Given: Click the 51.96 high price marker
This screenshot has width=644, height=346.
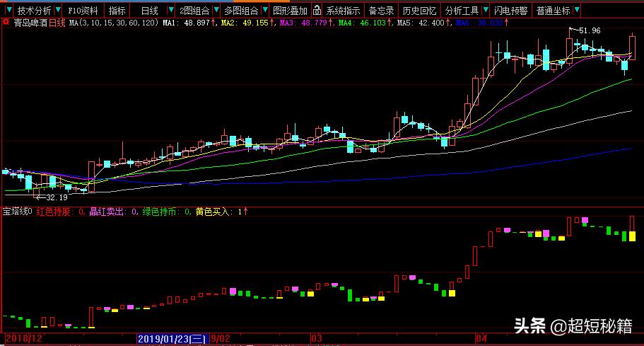Looking at the screenshot, I should coord(588,30).
